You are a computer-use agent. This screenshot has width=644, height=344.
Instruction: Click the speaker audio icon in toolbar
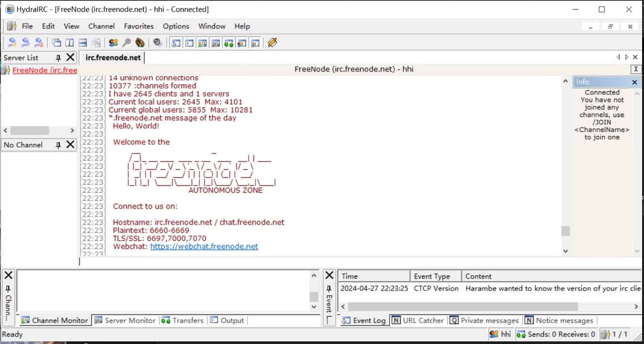point(158,43)
